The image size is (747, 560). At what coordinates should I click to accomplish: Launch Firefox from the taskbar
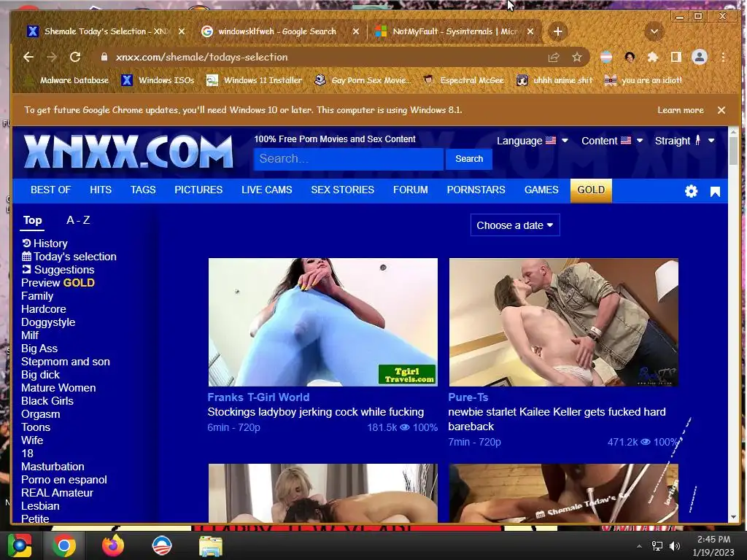click(x=113, y=545)
